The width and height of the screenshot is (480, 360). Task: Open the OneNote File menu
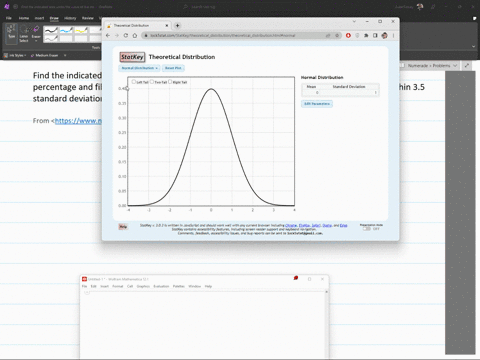9,18
